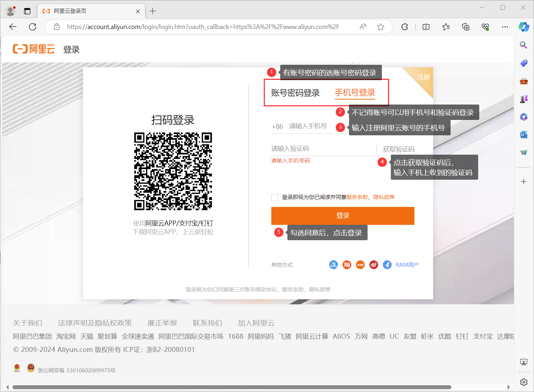Open Browser essentials heart icon
Screen dimensions: 534x392
(x=485, y=27)
